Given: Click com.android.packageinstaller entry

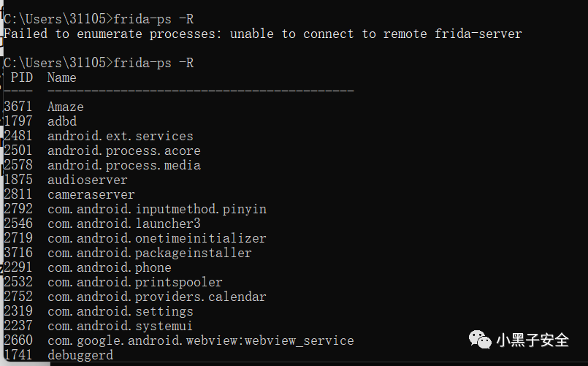Looking at the screenshot, I should tap(149, 253).
